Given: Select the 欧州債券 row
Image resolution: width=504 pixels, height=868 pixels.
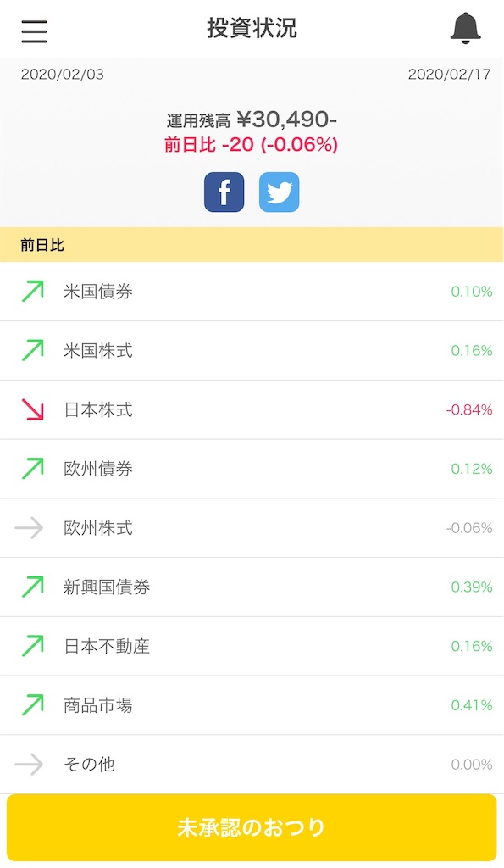Looking at the screenshot, I should (x=252, y=469).
